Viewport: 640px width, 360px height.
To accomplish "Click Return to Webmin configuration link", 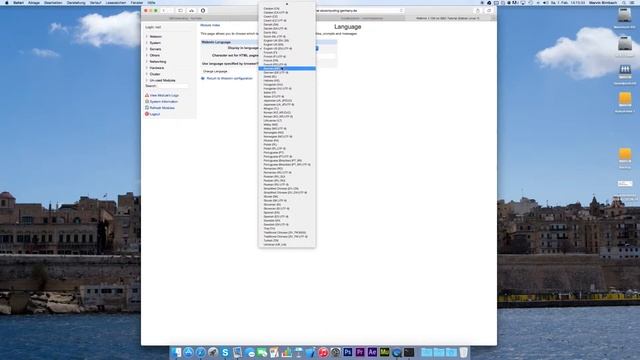I will [x=229, y=78].
